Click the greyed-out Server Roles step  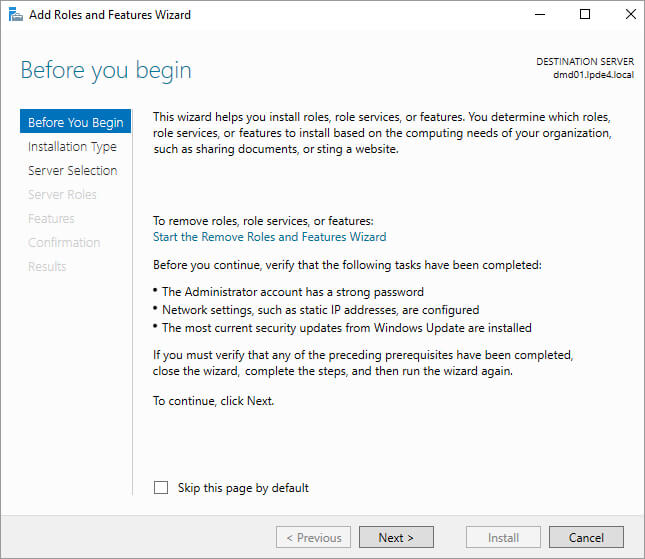(62, 194)
